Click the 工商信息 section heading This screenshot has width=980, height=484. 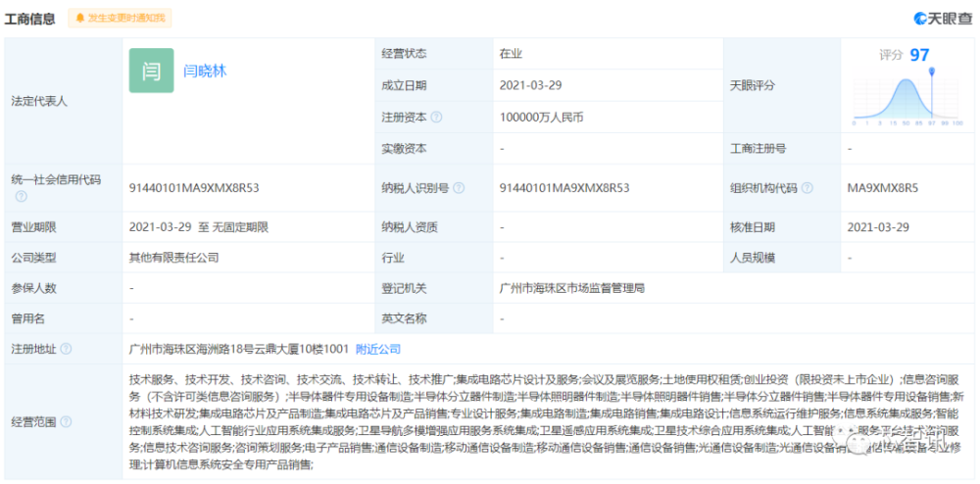(x=30, y=19)
